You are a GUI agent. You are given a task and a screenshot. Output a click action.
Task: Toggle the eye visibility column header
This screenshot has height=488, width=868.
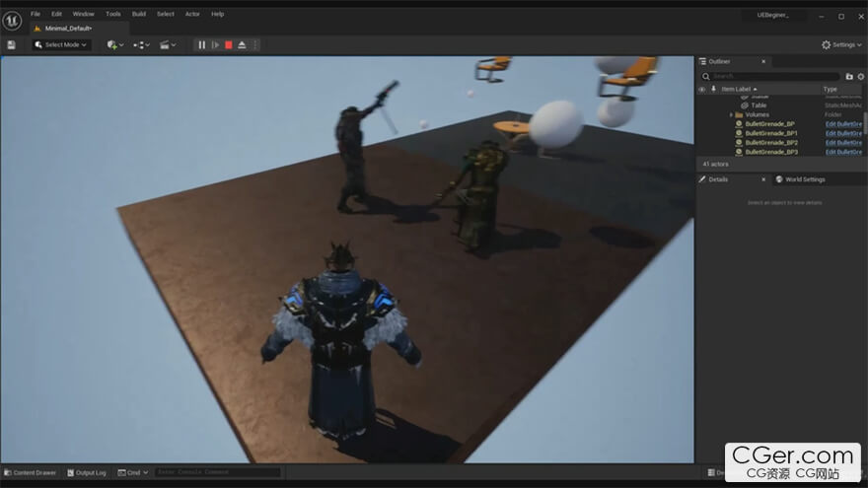702,89
